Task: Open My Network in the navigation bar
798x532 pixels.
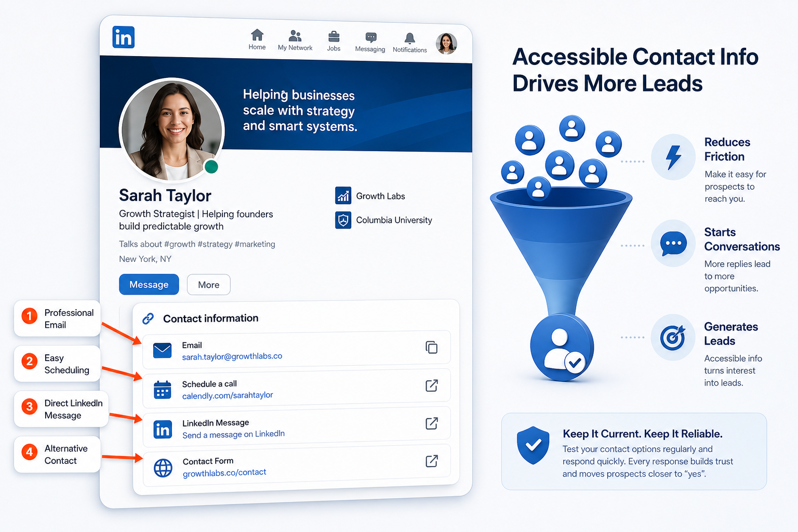Action: (x=295, y=41)
